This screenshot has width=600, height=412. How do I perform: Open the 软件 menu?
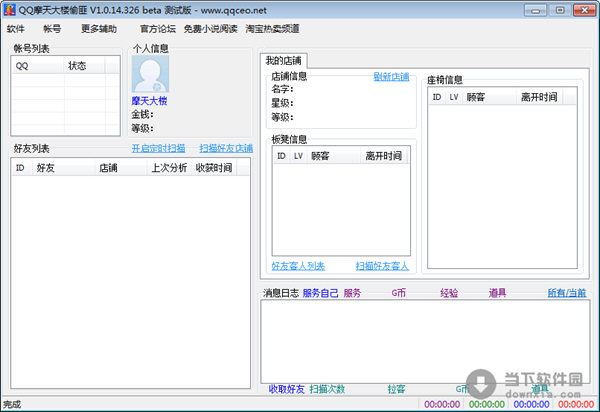click(16, 28)
